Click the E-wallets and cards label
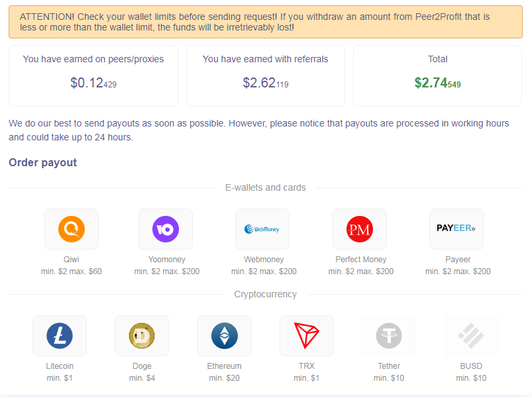 [x=266, y=187]
